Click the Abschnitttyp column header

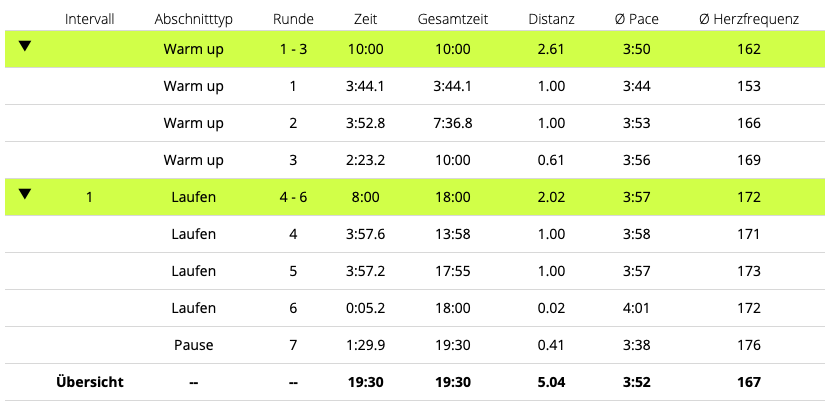point(194,19)
